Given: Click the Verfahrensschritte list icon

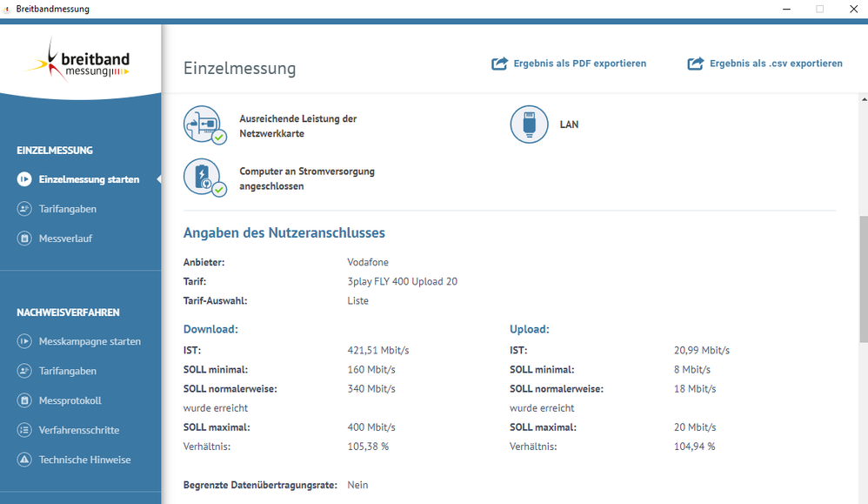Looking at the screenshot, I should [x=24, y=430].
